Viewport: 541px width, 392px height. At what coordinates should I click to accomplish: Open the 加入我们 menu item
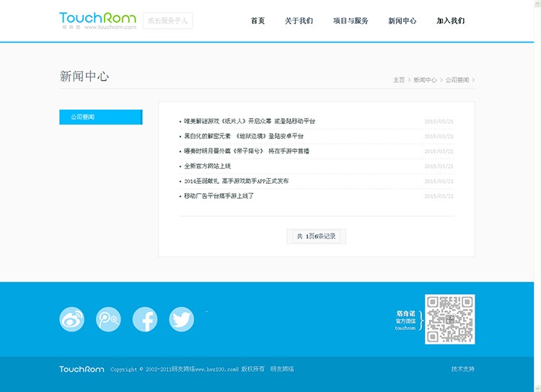[x=451, y=21]
